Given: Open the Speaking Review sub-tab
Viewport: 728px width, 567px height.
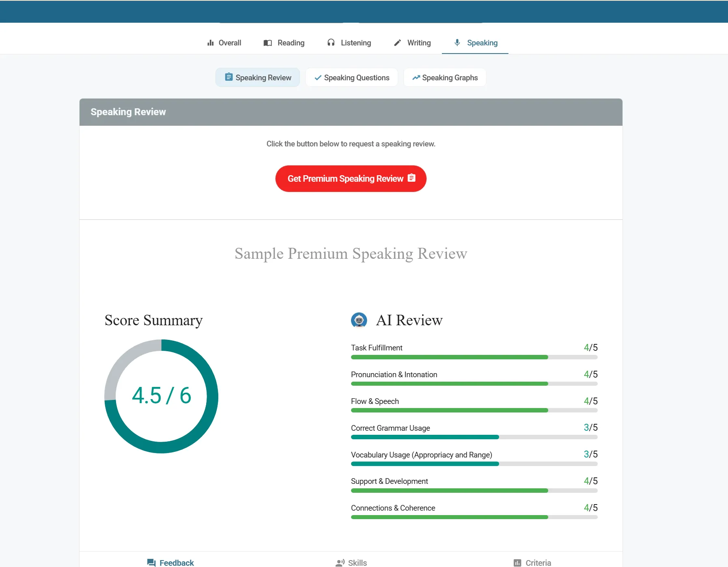Looking at the screenshot, I should [258, 77].
